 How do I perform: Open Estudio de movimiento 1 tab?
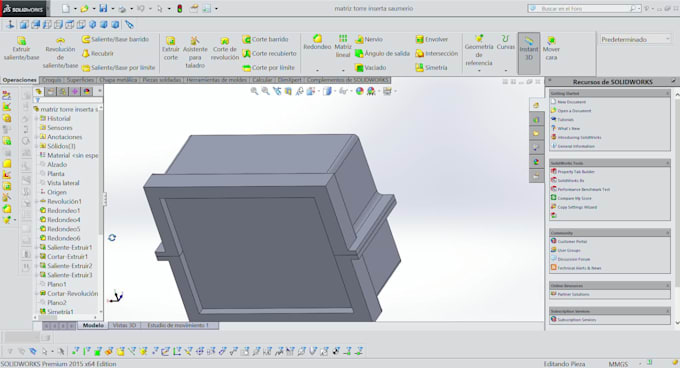(x=178, y=326)
